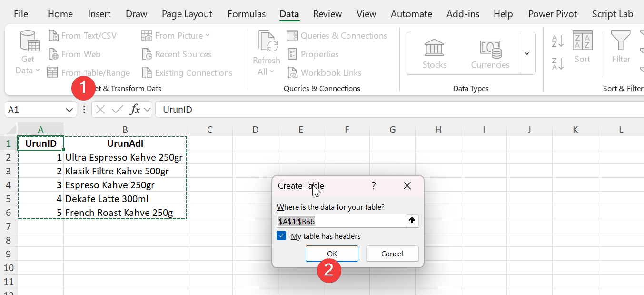Click the Filter funnel icon
The width and height of the screenshot is (644, 295).
tap(621, 41)
